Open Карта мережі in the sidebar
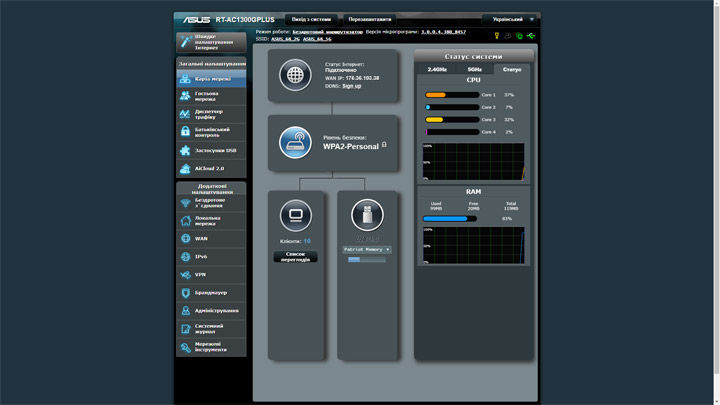 (x=211, y=79)
